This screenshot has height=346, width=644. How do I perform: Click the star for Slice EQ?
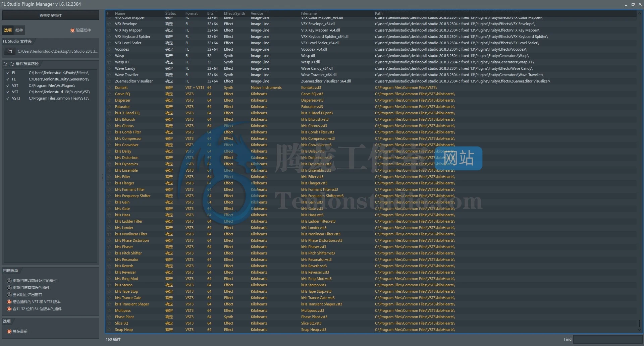click(109, 323)
